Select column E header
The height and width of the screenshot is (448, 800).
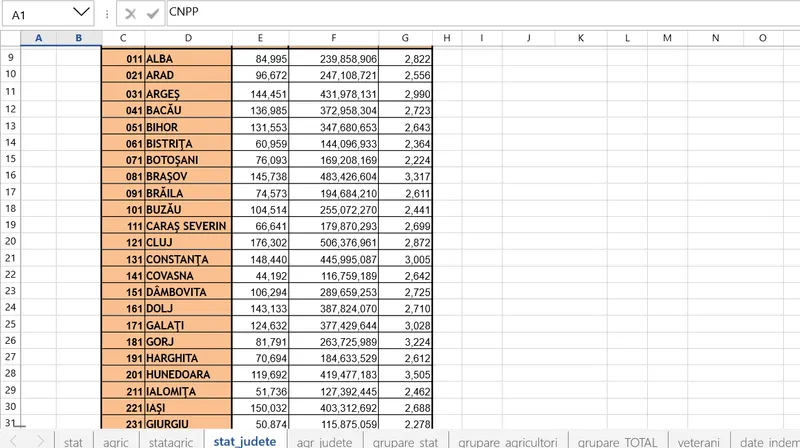[260, 38]
